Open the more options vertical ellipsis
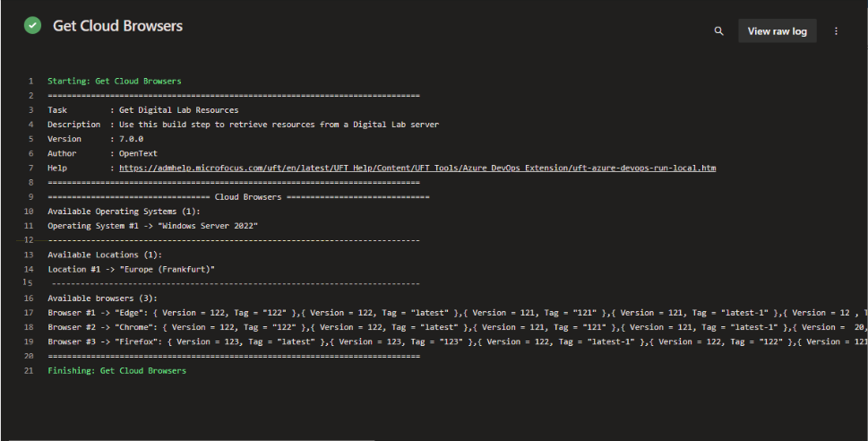The height and width of the screenshot is (441, 868). [837, 31]
